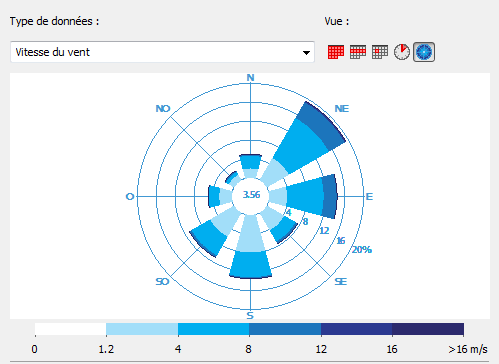This screenshot has width=499, height=364.
Task: Click the 'N' compass label
Action: point(250,78)
